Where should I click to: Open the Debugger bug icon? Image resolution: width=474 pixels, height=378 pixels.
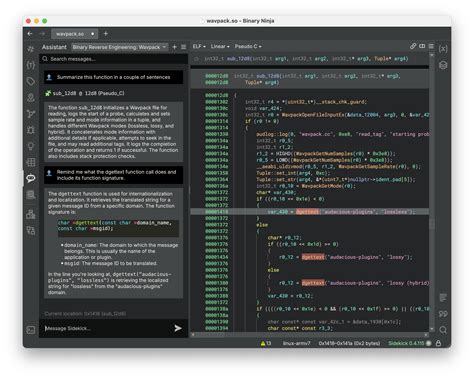[x=31, y=130]
